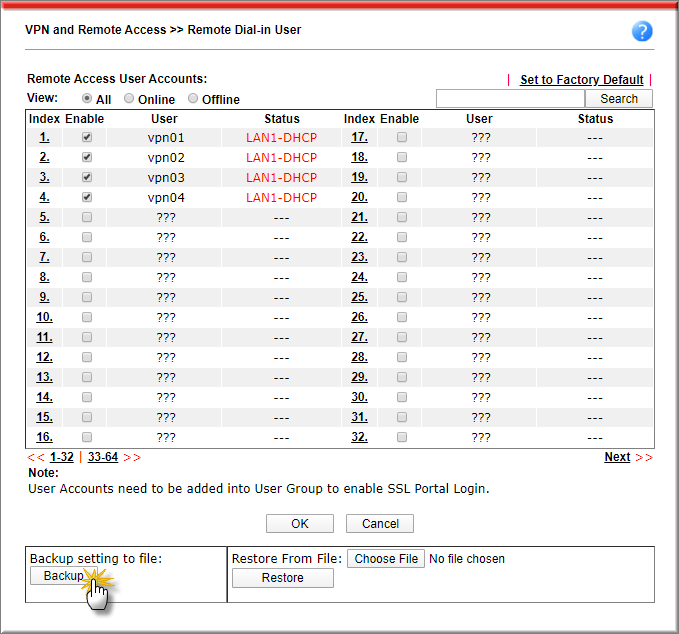Focus the user search input field
The height and width of the screenshot is (634, 679).
click(x=511, y=98)
